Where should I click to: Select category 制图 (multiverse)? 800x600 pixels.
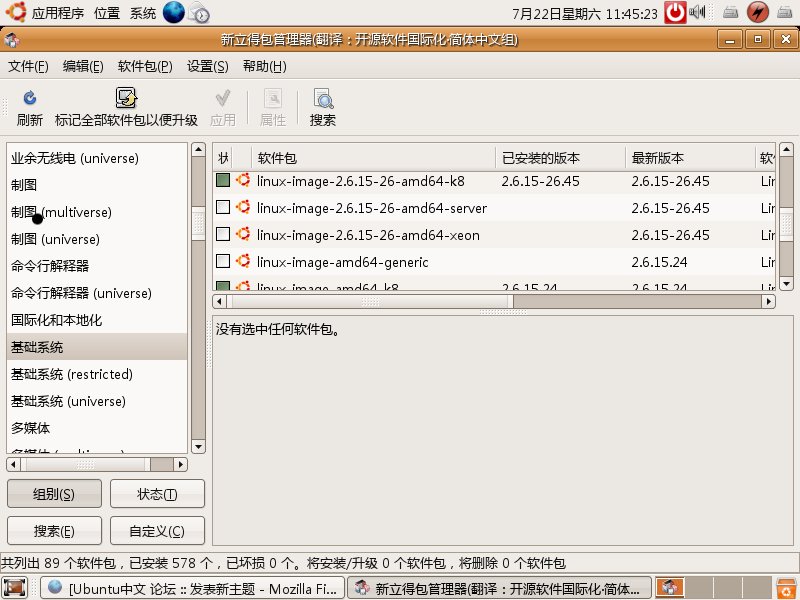(97, 212)
